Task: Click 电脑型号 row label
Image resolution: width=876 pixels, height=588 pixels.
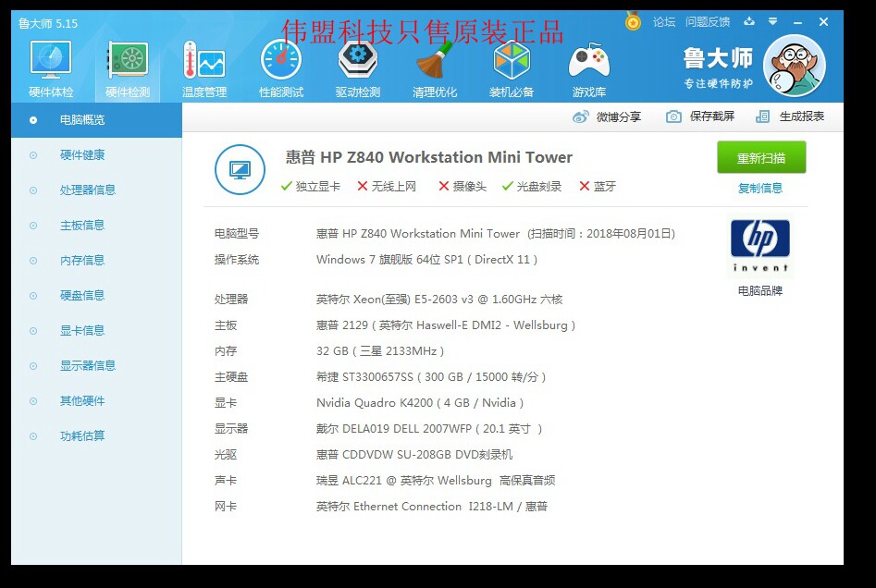Action: 237,233
